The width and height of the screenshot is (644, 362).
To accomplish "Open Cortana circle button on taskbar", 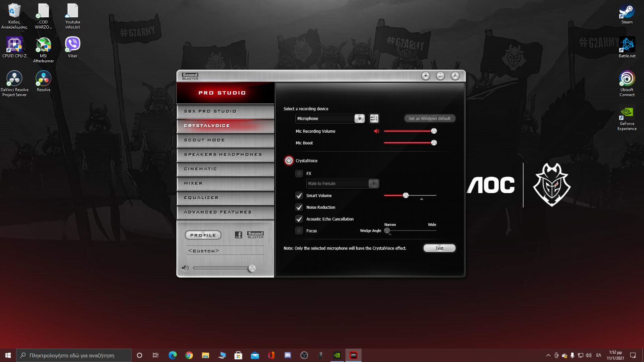I will (139, 355).
